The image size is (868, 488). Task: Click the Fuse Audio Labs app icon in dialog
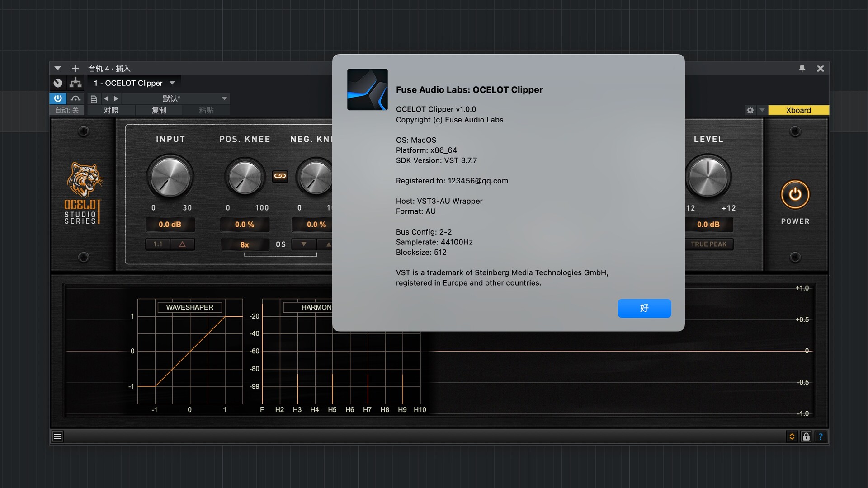[368, 89]
